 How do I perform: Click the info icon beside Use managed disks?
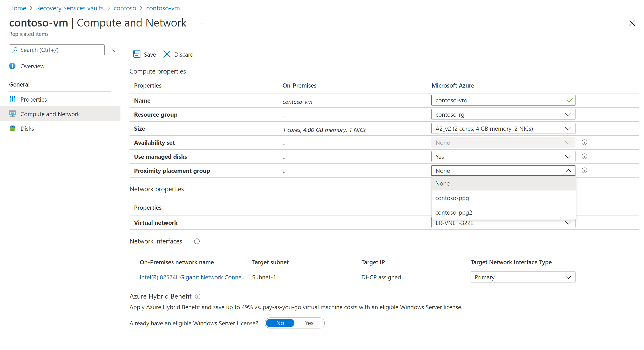pos(584,156)
